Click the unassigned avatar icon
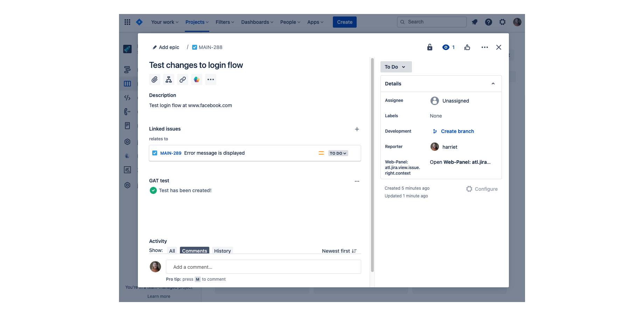 [435, 101]
